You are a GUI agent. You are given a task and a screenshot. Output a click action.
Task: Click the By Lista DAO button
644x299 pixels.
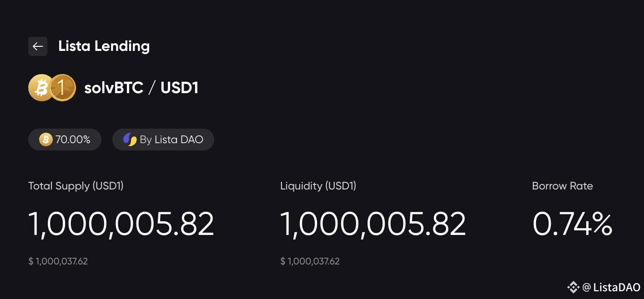click(163, 140)
